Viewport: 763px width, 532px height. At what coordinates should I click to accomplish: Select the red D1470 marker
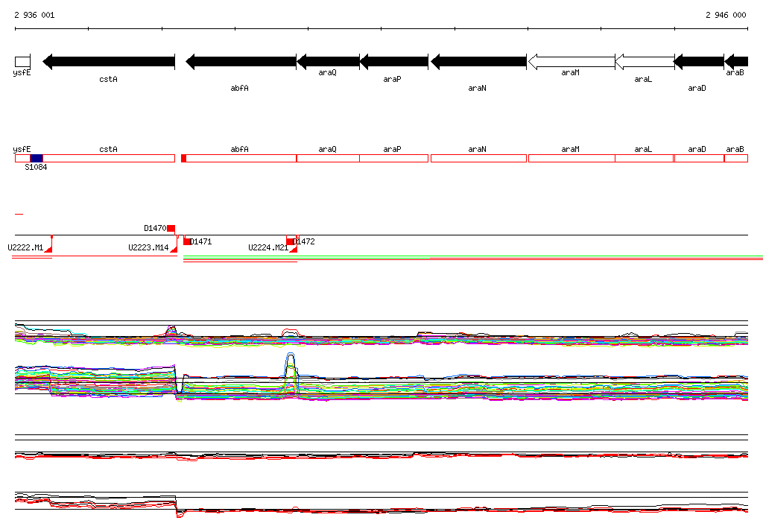pyautogui.click(x=171, y=228)
